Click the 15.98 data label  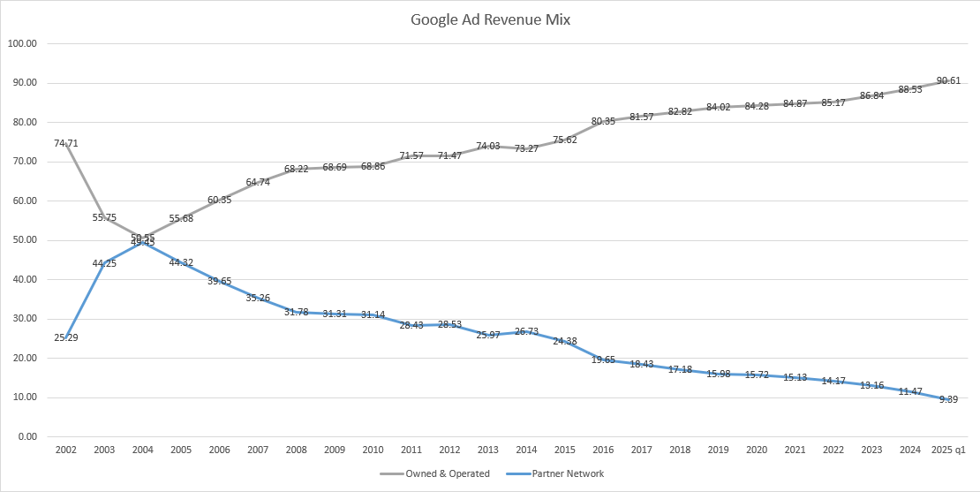[x=718, y=374]
